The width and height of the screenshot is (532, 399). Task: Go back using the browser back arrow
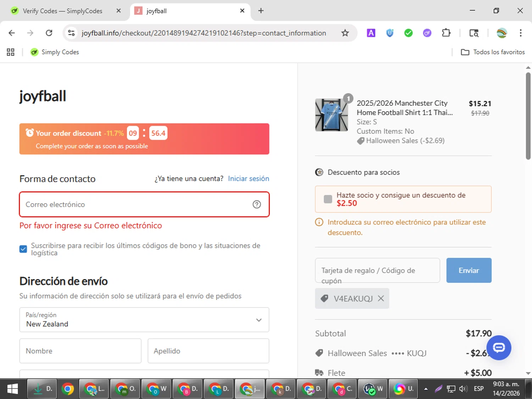coord(12,33)
